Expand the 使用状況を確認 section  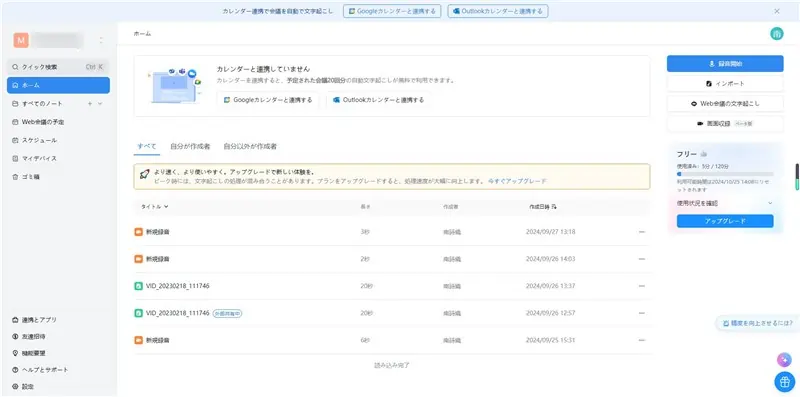pyautogui.click(x=725, y=203)
